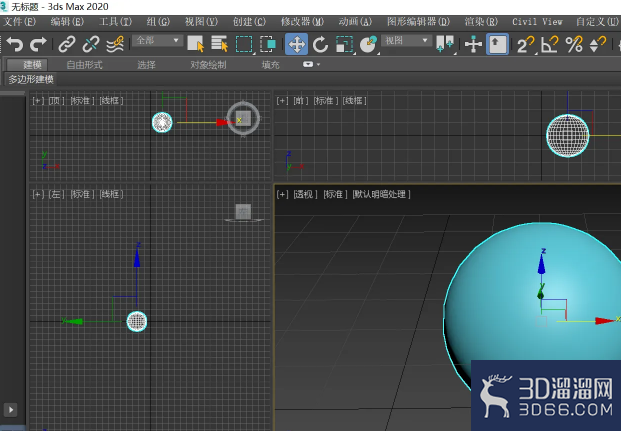The image size is (621, 431).
Task: Click the [+] menu of the left viewport
Action: tap(38, 194)
